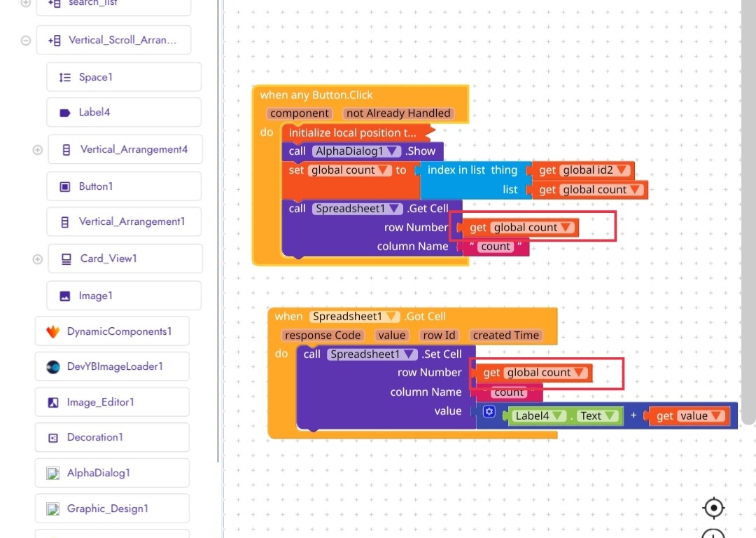This screenshot has width=756, height=538.
Task: Open the mutator gear on the plus block
Action: coord(489,412)
